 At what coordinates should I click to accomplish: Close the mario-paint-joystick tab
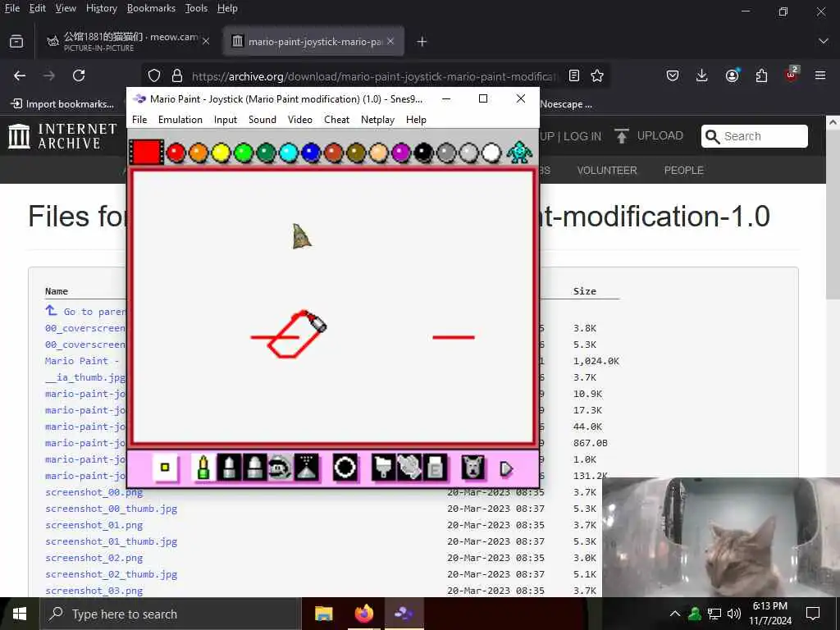pos(390,41)
